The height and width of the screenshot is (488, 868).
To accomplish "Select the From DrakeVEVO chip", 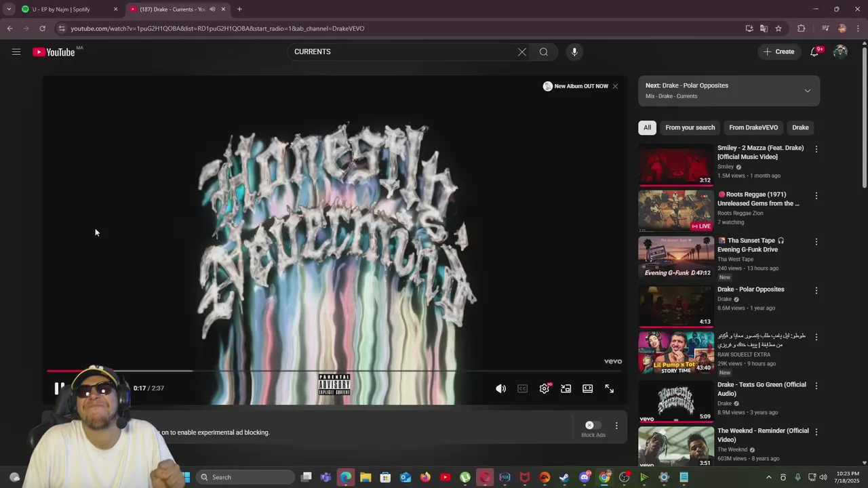I will tap(753, 127).
